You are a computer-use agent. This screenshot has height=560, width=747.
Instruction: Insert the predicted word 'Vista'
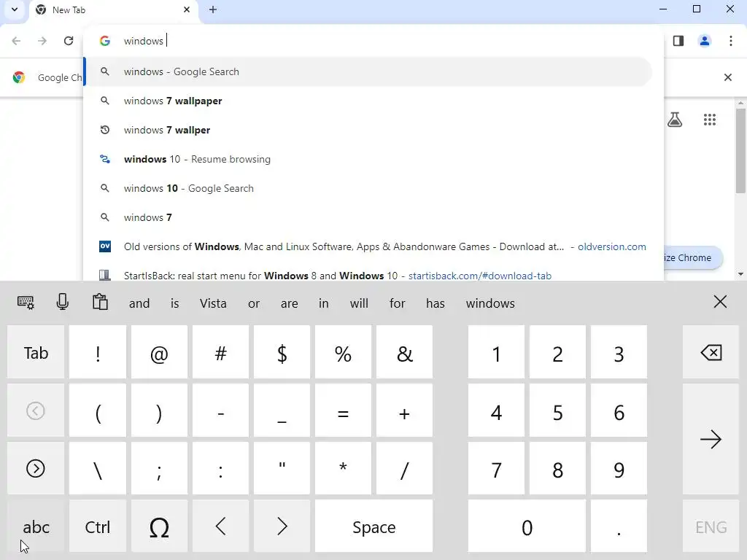[213, 303]
